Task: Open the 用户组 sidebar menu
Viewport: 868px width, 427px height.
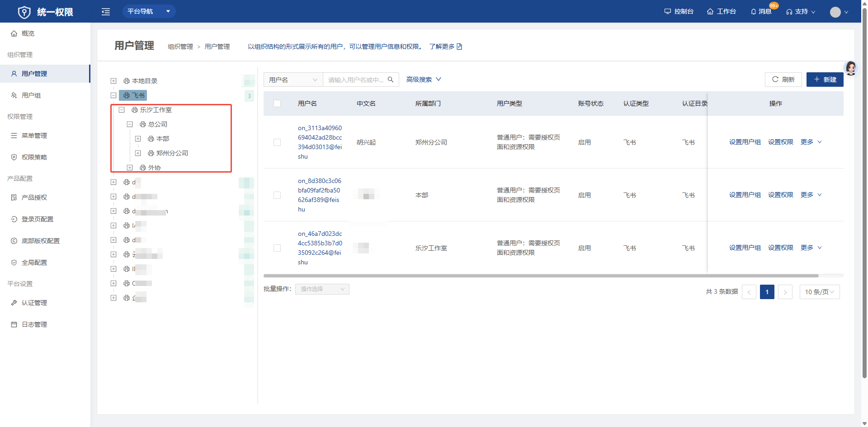Action: (x=31, y=95)
